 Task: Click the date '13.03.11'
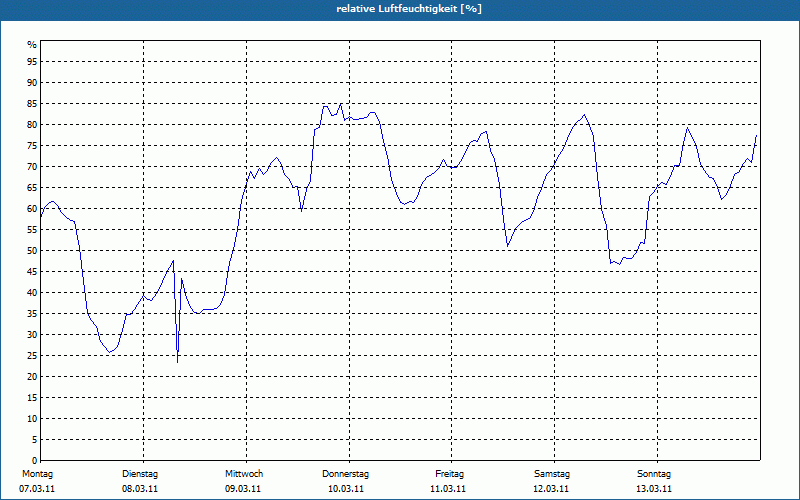tap(654, 489)
